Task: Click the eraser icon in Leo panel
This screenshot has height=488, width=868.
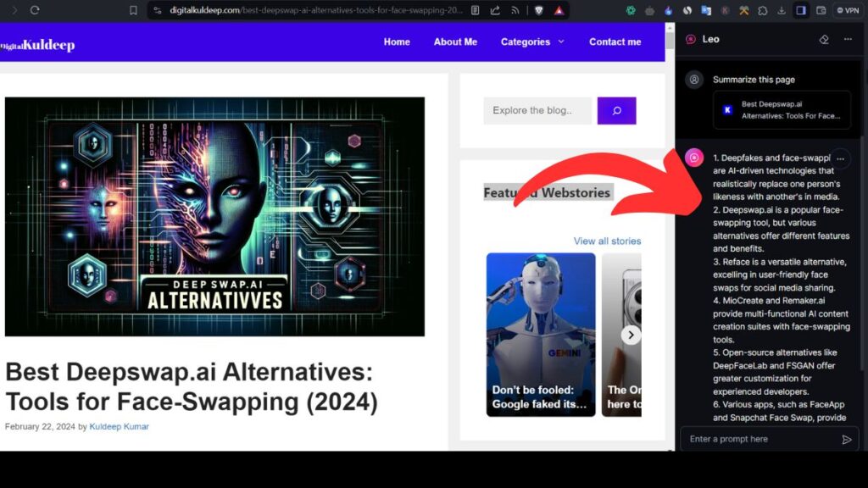Action: click(x=823, y=39)
